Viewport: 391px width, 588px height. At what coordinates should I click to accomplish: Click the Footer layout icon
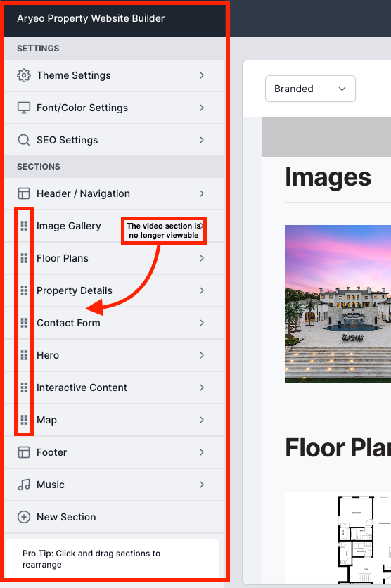pyautogui.click(x=24, y=452)
